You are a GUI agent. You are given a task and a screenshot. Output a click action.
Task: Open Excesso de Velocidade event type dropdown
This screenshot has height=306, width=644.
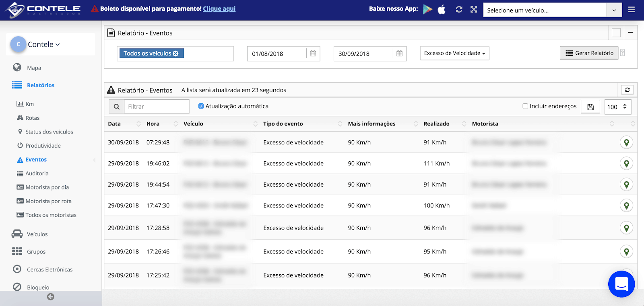pyautogui.click(x=455, y=53)
